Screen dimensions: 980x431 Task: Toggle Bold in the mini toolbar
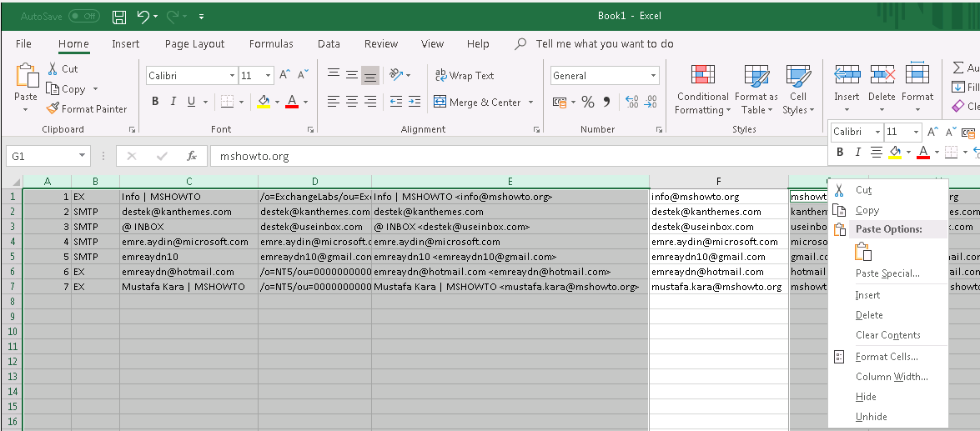pos(840,152)
